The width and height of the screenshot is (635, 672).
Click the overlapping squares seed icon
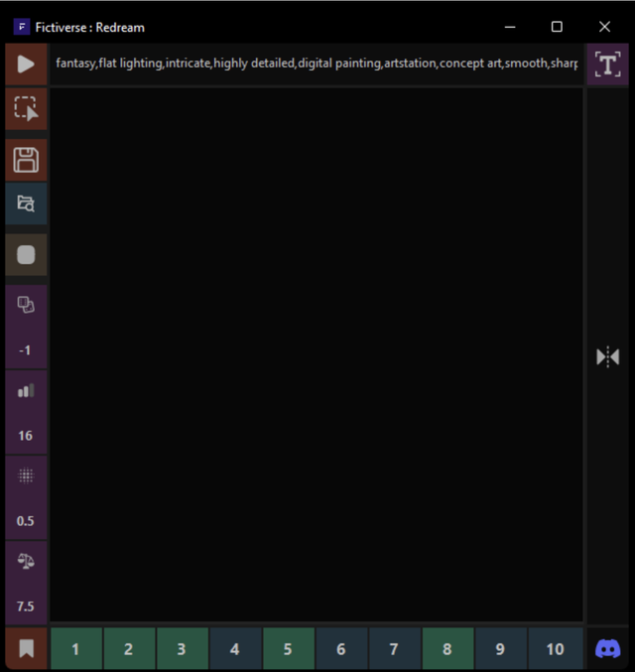pos(26,306)
